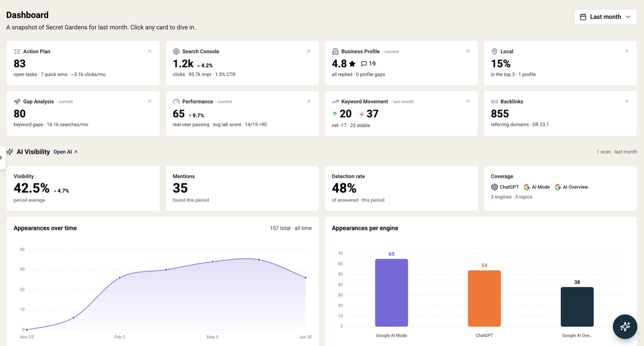Screen dimensions: 644x346
Task: Open the Local card arrow icon
Action: (626, 52)
